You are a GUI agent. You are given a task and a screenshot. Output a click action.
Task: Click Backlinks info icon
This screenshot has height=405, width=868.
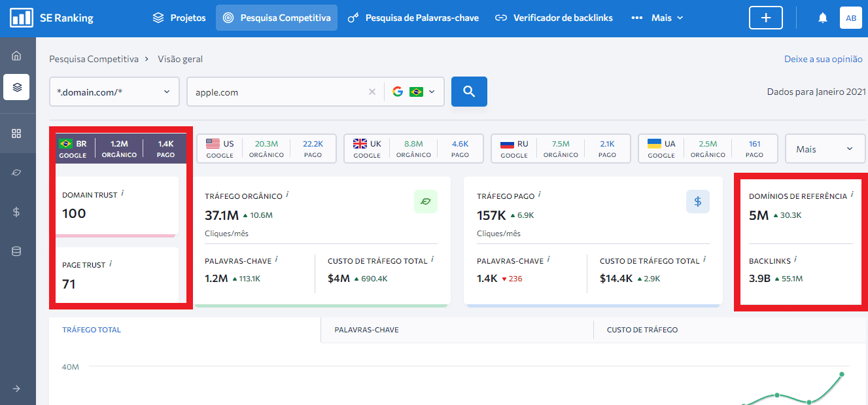(x=795, y=259)
